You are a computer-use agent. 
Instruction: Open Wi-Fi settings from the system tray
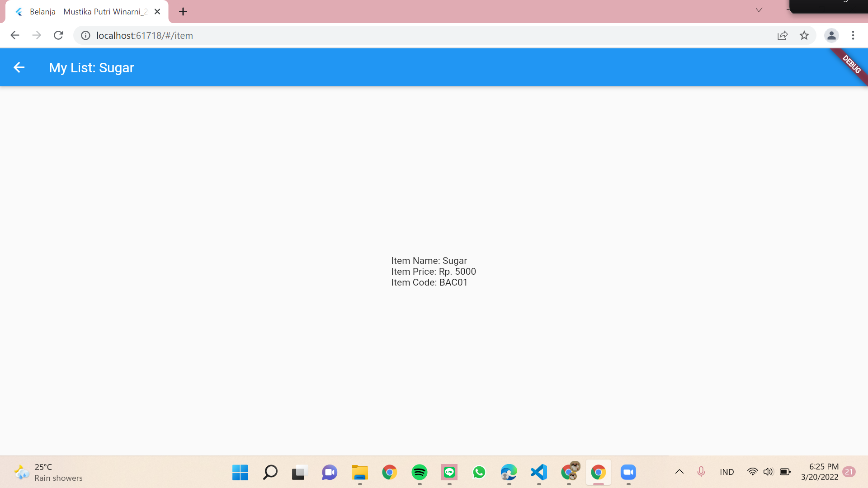click(752, 472)
